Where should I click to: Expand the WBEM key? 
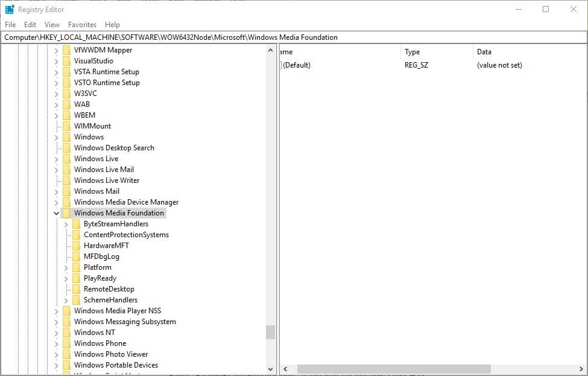[56, 116]
